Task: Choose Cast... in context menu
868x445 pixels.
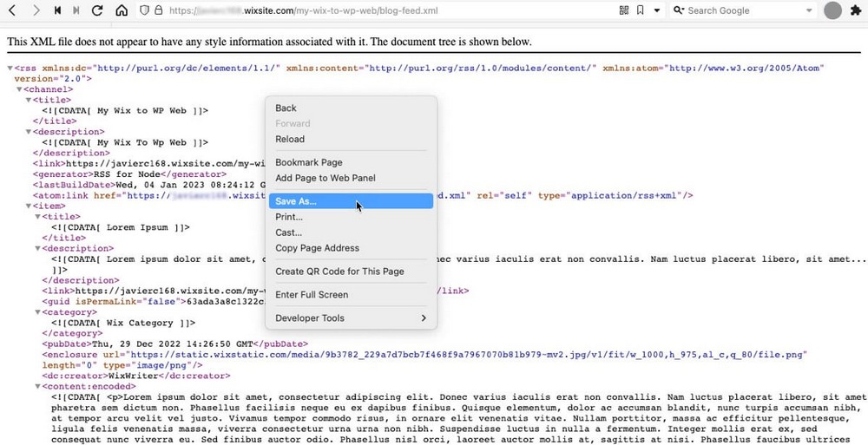Action: pyautogui.click(x=351, y=232)
